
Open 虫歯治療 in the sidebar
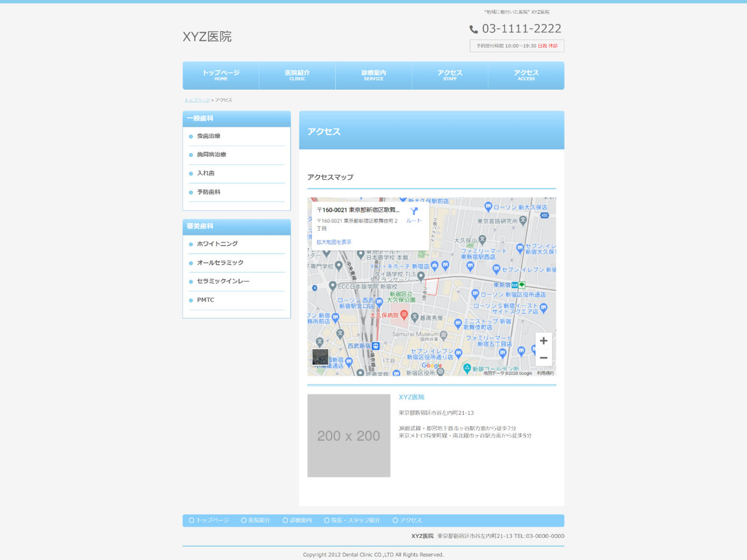pos(209,136)
